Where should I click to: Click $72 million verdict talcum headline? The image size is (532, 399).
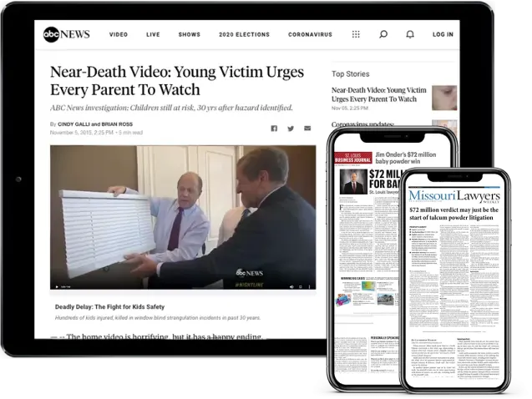tap(453, 214)
